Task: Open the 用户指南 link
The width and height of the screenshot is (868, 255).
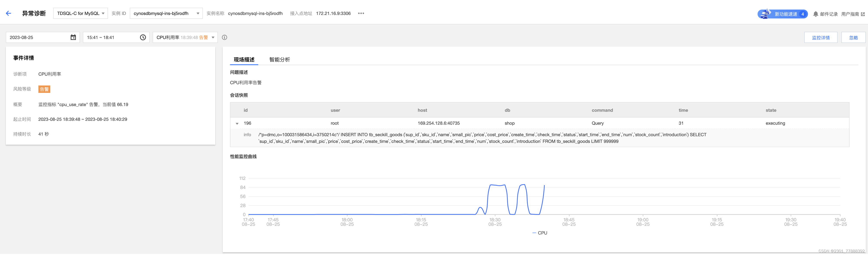Action: pos(850,14)
